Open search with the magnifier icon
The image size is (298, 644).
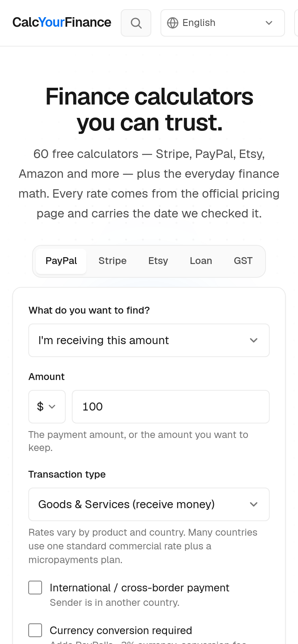pos(136,23)
